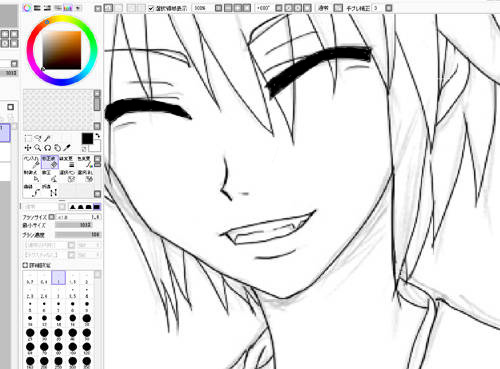Click the scratchpad scrollbar up arrow
Image resolution: width=500 pixels, height=369 pixels.
(97, 93)
